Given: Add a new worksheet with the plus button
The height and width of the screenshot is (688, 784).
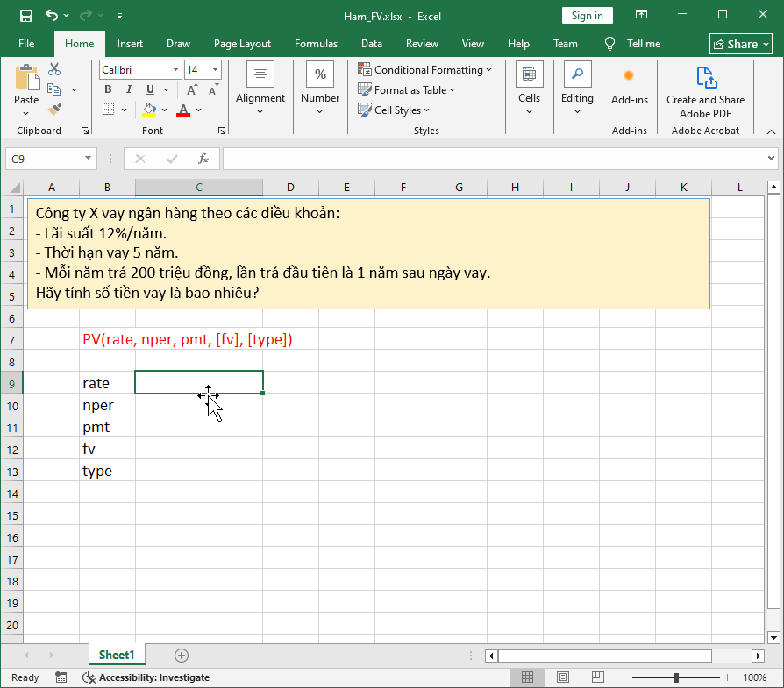Looking at the screenshot, I should 181,655.
